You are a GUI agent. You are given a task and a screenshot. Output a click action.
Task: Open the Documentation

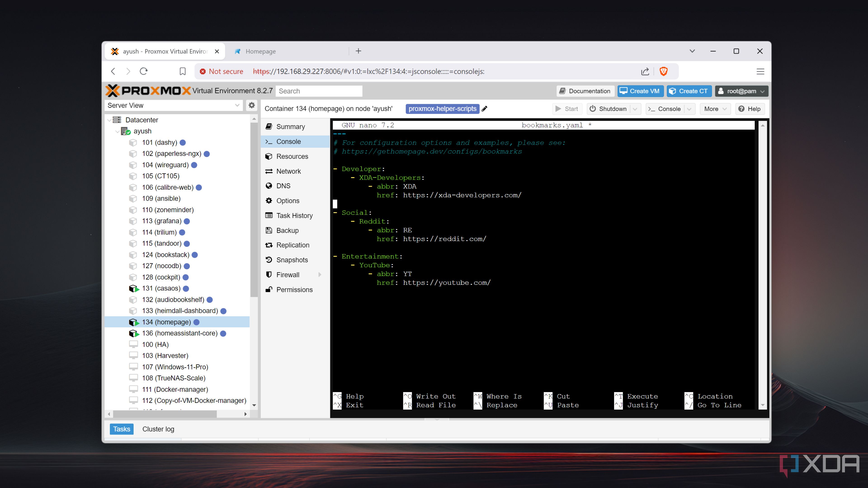point(585,91)
